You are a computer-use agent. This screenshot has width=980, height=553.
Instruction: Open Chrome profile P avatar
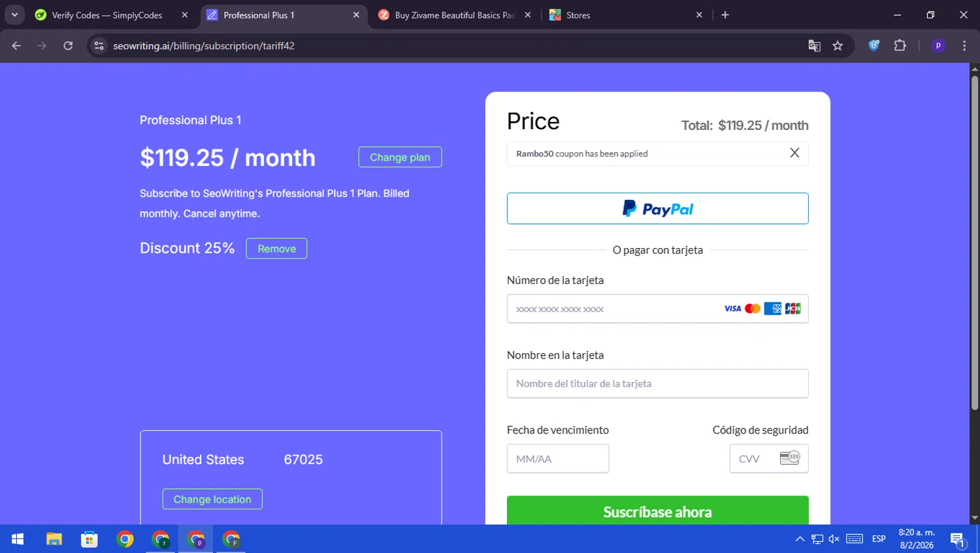(938, 46)
